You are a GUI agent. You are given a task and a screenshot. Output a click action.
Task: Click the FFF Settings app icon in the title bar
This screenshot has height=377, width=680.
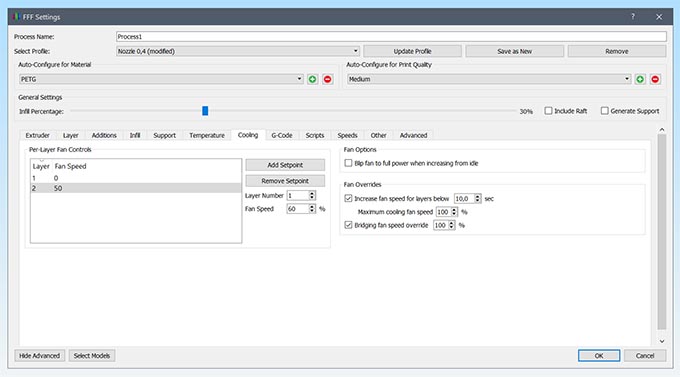coord(16,17)
